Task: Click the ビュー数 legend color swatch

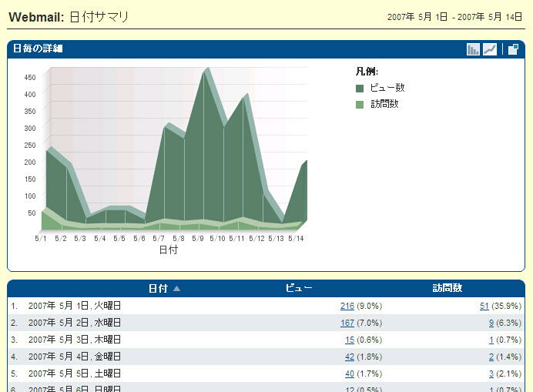Action: point(360,89)
